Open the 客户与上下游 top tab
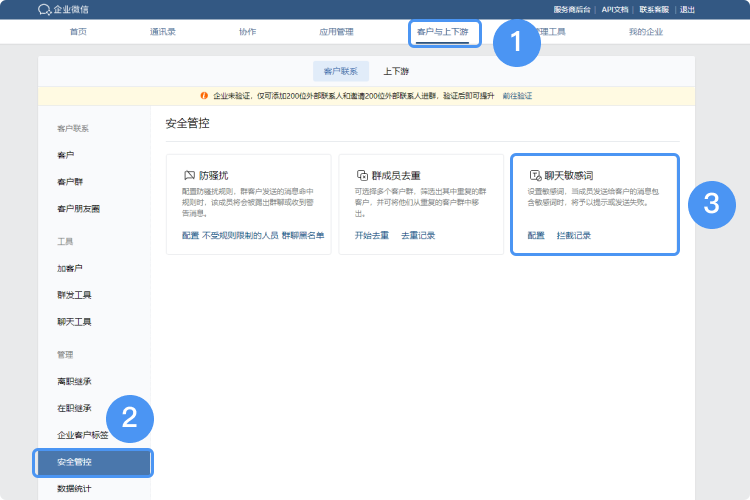Screen dimensions: 750x500 click(445, 32)
